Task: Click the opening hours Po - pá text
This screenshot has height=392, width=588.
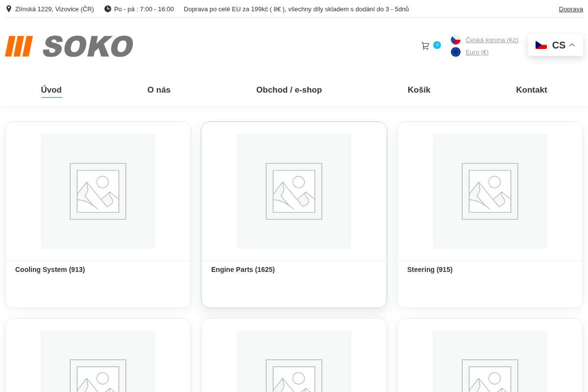Action: click(x=144, y=9)
